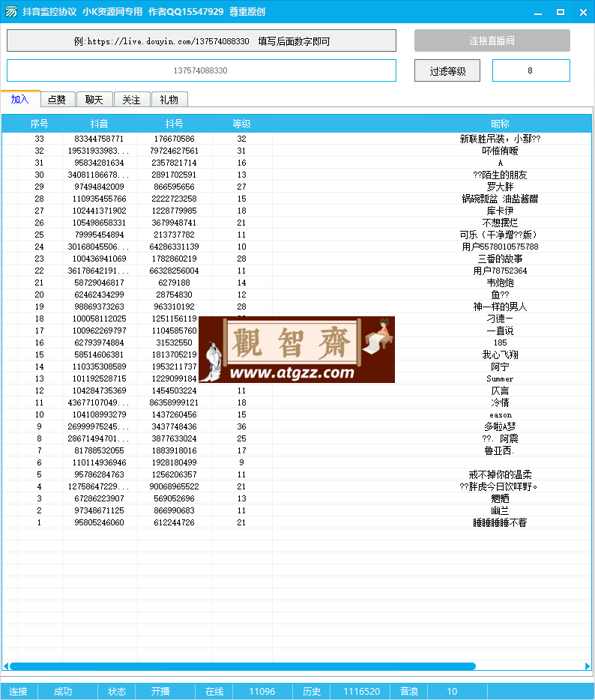Click the 连接直播间 button
Screen dimensions: 595x700
492,40
